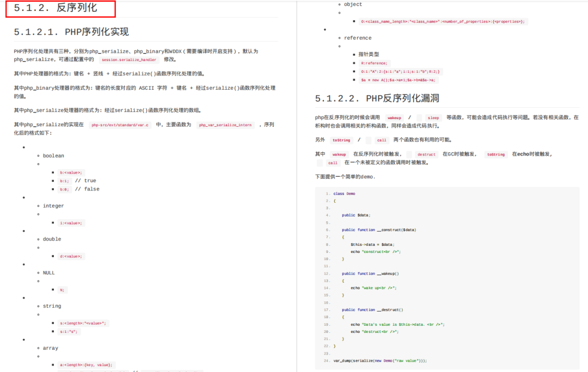Click the paragraph starting '其中php_binary处理器的格式为'
The height and width of the screenshot is (372, 588).
point(145,92)
